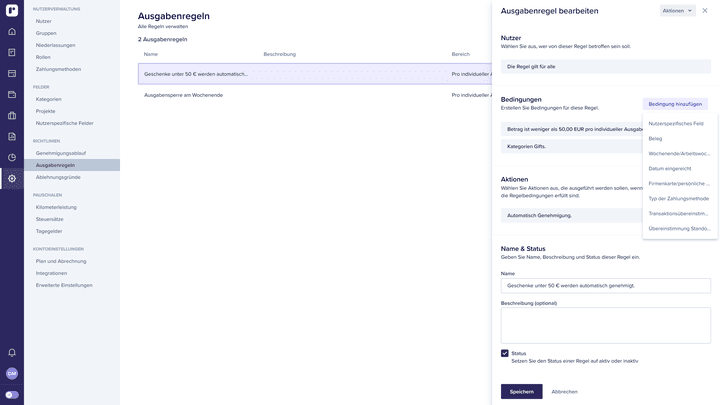
Task: Open Nutzerspezifische Felder in settings menu
Action: click(x=64, y=123)
